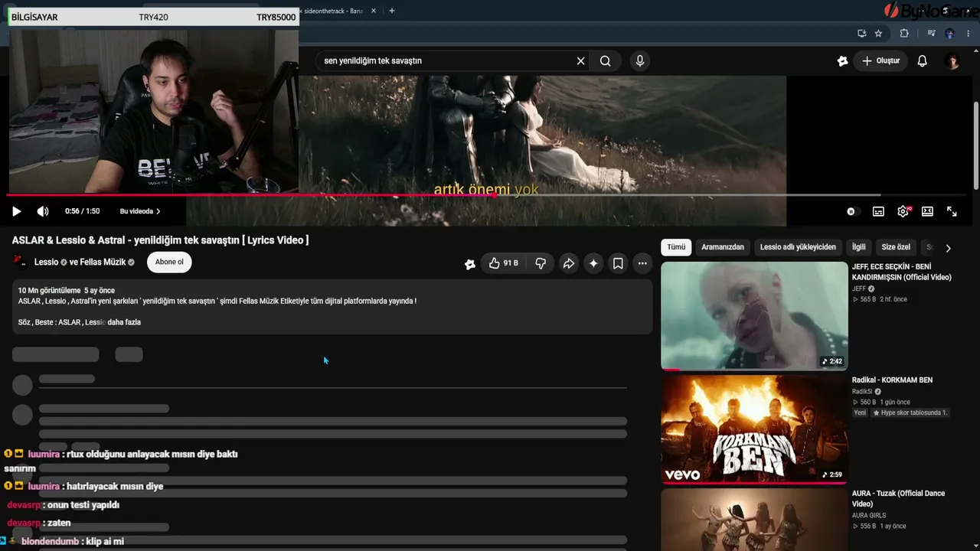Start voice search with the microphone

pyautogui.click(x=640, y=61)
